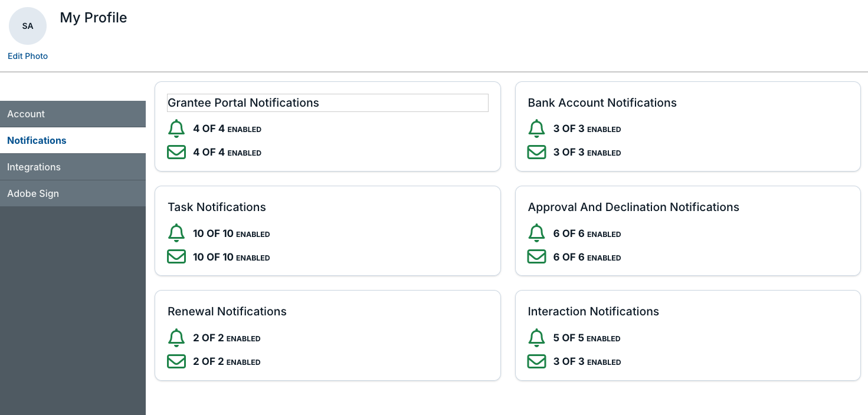Click the Interaction Notifications email '3 OF 3 ENABLED' text

click(587, 362)
